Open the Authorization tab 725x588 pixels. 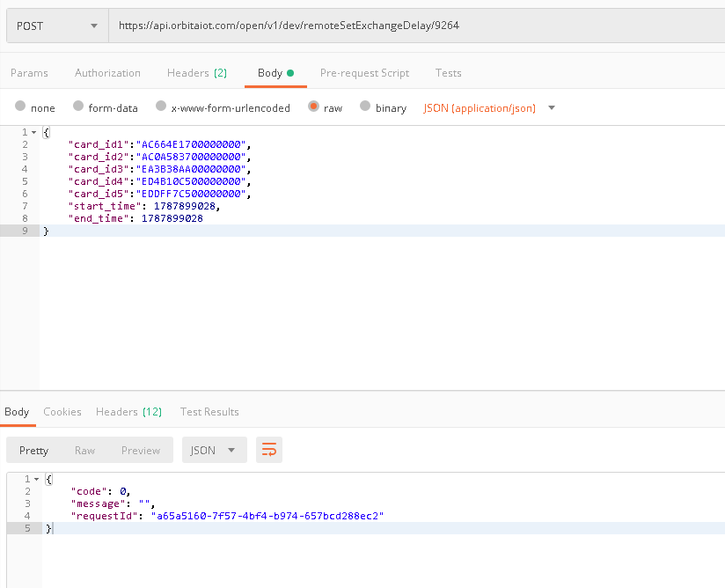pos(107,73)
